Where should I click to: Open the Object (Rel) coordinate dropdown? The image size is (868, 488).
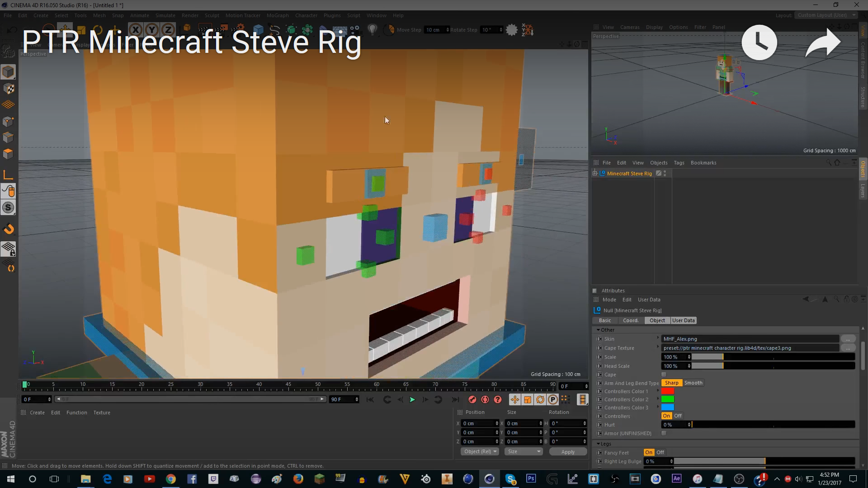[x=480, y=451]
